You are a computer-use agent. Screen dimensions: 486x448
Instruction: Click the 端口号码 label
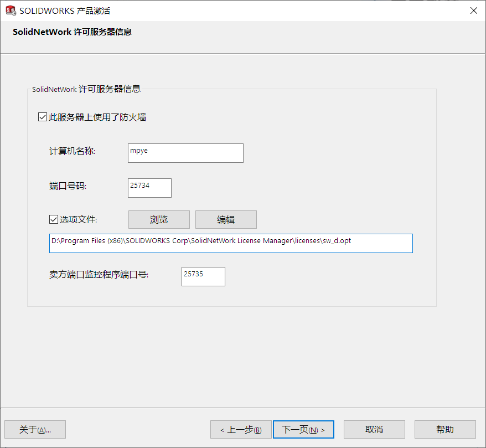tap(68, 186)
